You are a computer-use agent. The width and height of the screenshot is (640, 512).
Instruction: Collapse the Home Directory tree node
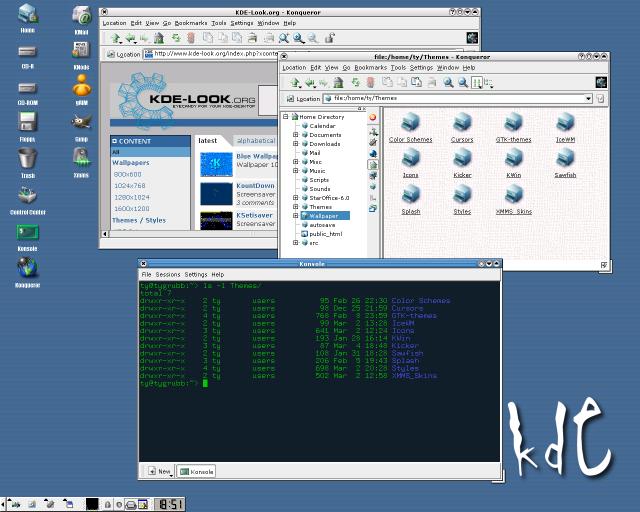[286, 117]
